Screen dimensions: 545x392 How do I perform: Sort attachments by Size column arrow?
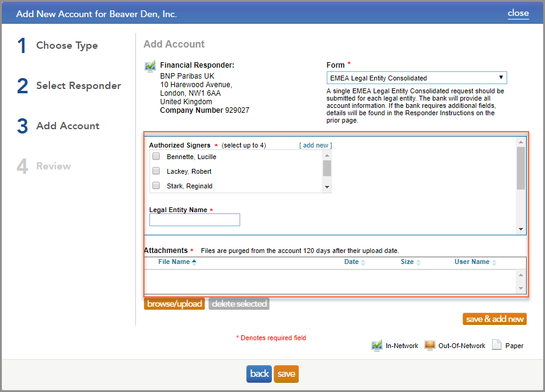click(419, 262)
